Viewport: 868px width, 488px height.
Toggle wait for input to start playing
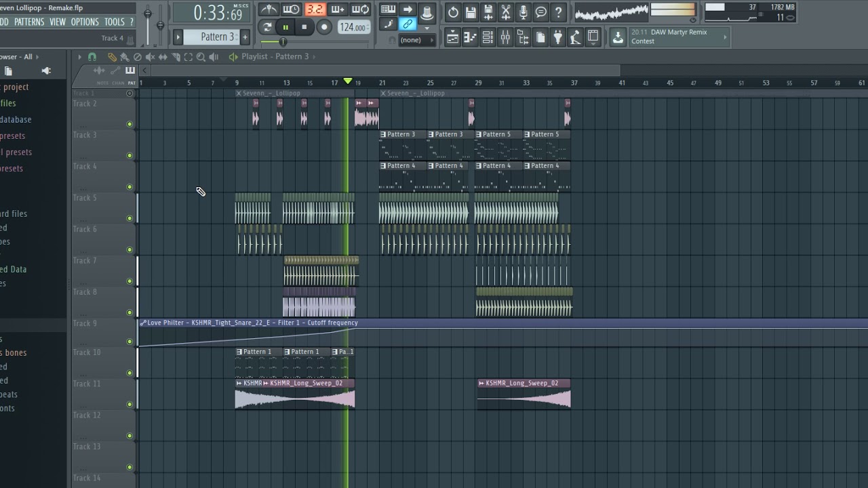(292, 9)
